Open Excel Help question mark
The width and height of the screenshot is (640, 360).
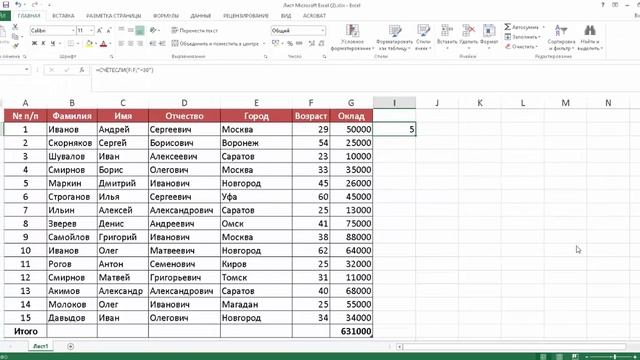[603, 5]
